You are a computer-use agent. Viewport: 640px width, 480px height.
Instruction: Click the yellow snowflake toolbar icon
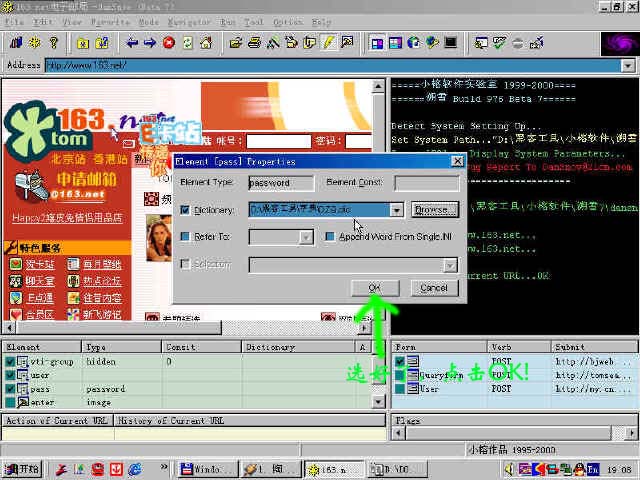35,42
